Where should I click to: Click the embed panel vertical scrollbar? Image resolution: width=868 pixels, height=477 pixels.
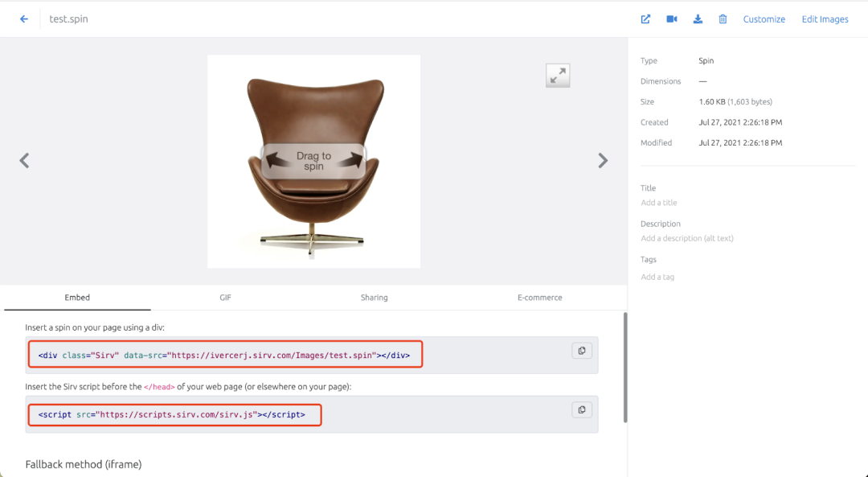pyautogui.click(x=625, y=367)
